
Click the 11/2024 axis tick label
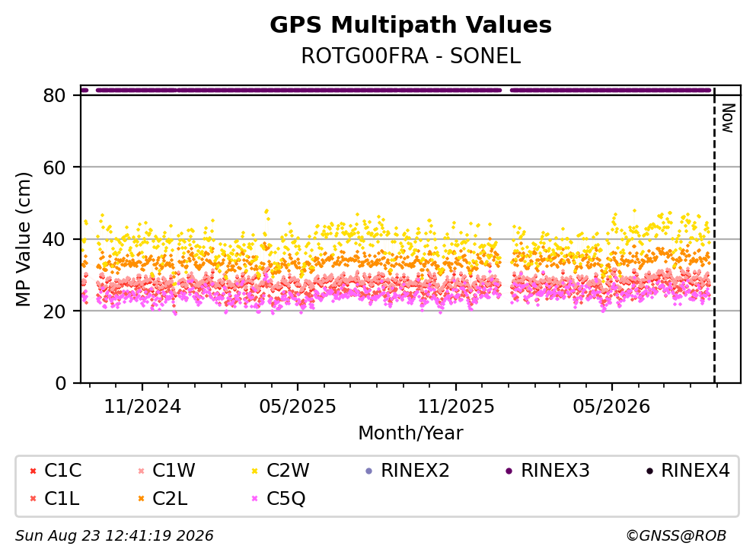(142, 407)
